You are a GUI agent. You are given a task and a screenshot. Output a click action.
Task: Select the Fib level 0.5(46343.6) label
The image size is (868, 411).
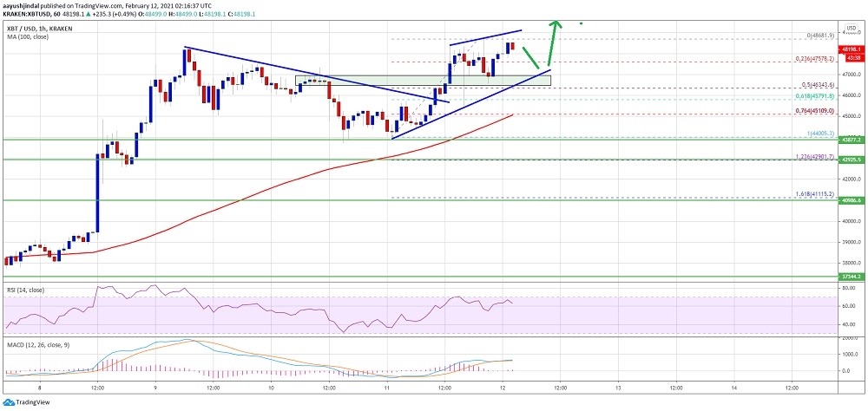tap(819, 85)
